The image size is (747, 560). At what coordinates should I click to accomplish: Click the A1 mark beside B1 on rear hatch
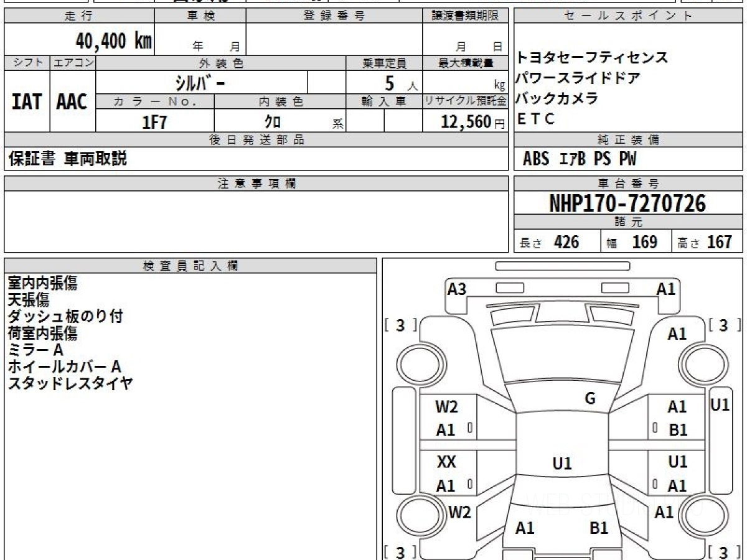pyautogui.click(x=525, y=529)
